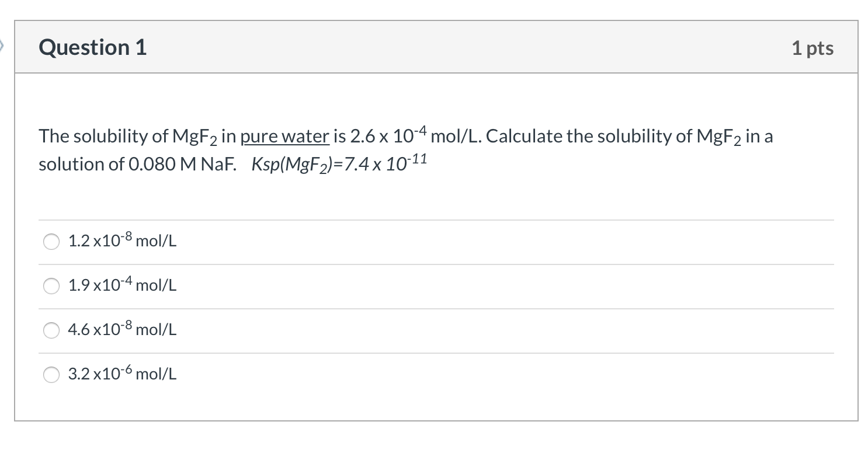Click the radio circle beside the first option
The height and width of the screenshot is (453, 868).
(x=51, y=241)
